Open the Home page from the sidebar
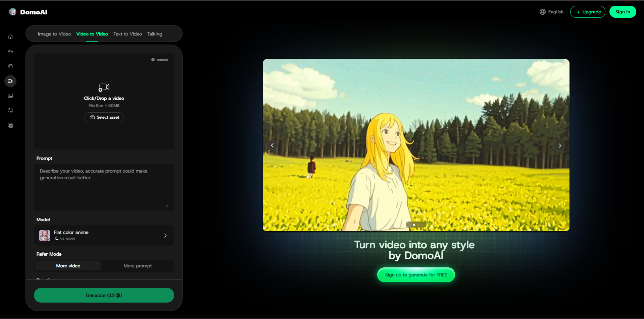 (x=10, y=37)
